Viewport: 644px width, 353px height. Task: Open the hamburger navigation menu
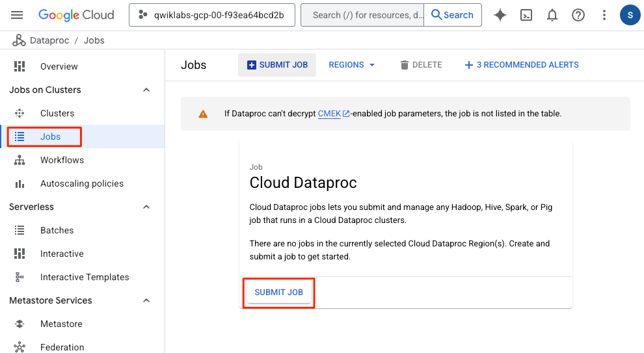click(18, 15)
